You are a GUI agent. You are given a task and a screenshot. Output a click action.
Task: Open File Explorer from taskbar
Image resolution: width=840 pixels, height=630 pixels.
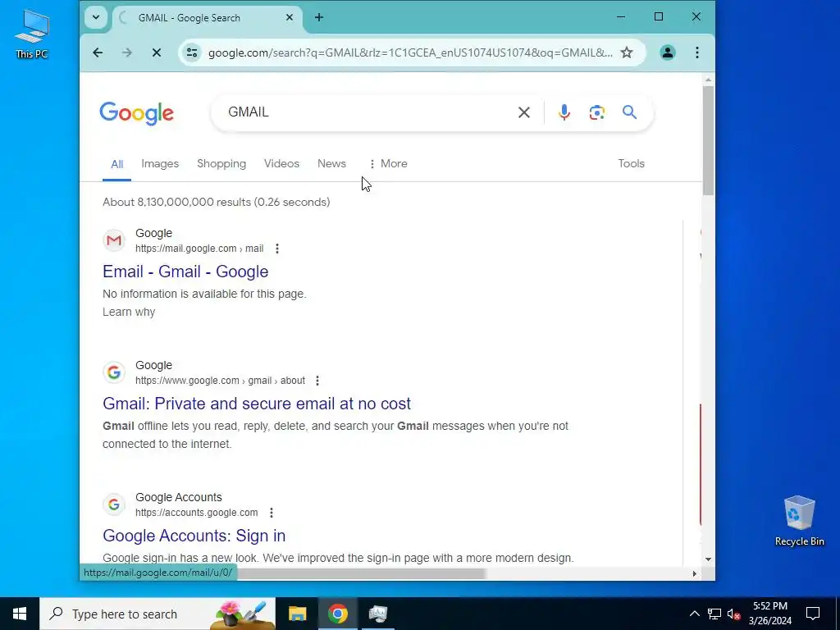click(x=297, y=614)
